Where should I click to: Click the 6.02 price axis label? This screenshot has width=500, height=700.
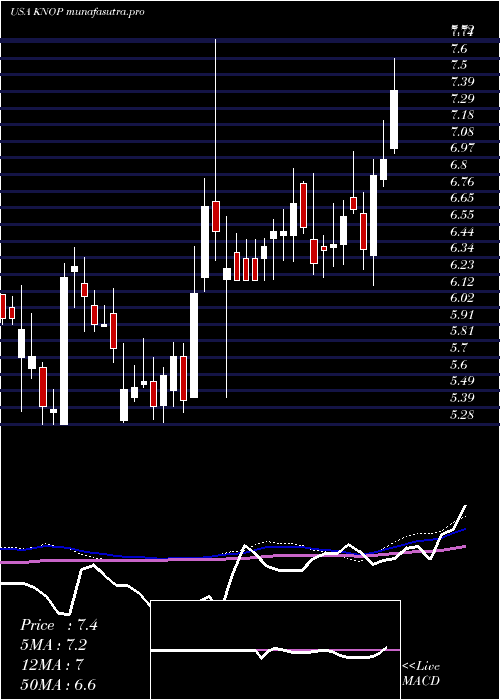(462, 298)
